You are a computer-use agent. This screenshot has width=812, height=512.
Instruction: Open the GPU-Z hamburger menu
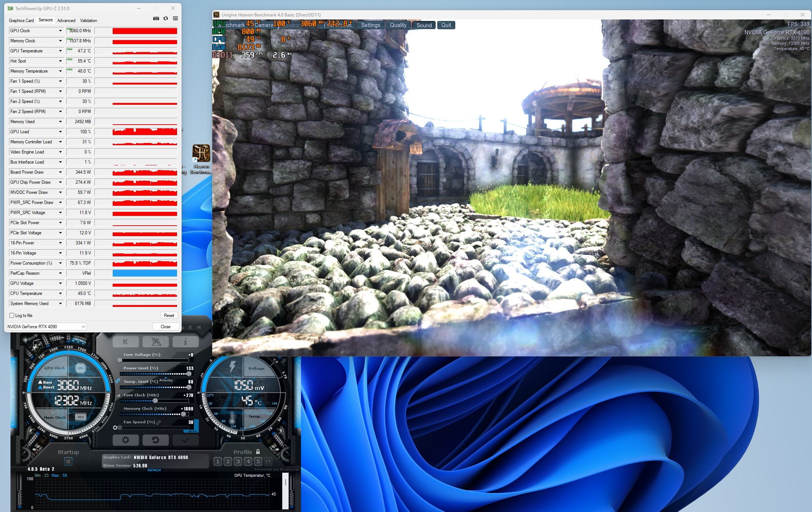tap(175, 19)
